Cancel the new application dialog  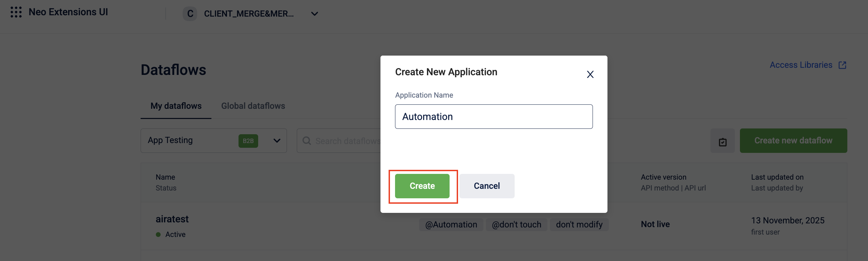coord(487,186)
